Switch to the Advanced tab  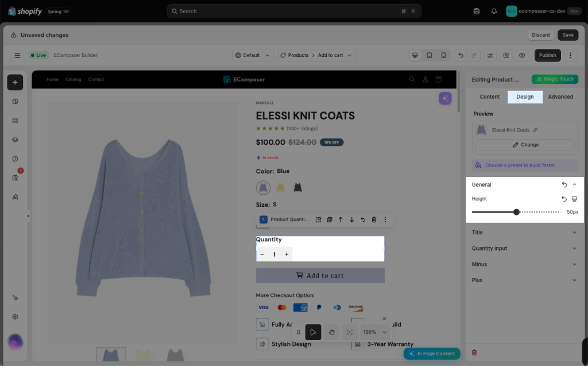click(x=560, y=97)
